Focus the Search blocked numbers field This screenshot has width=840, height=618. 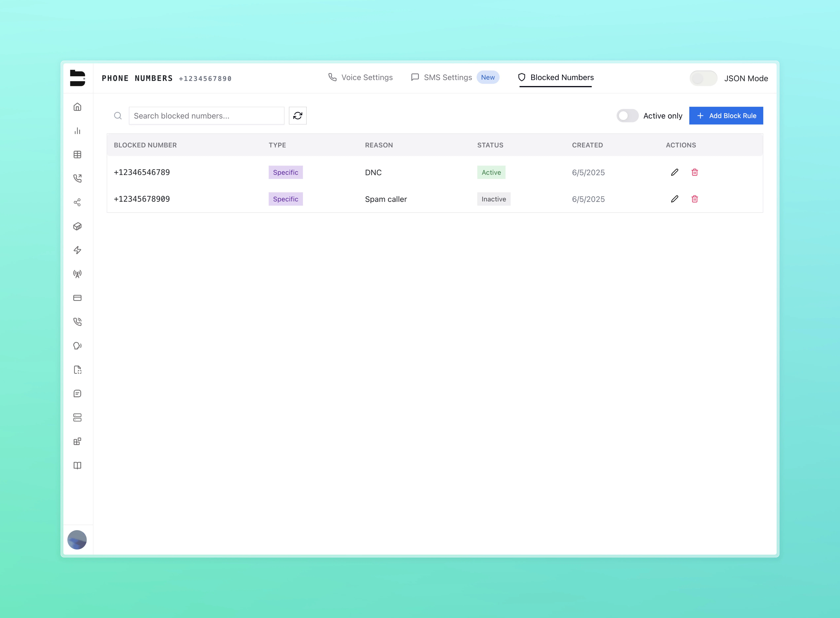207,116
